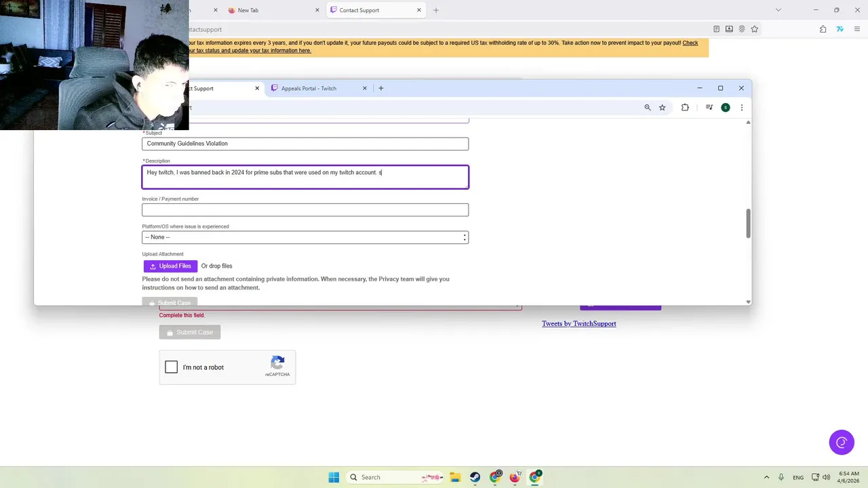Open the first Chrome icon in taskbar

(496, 477)
